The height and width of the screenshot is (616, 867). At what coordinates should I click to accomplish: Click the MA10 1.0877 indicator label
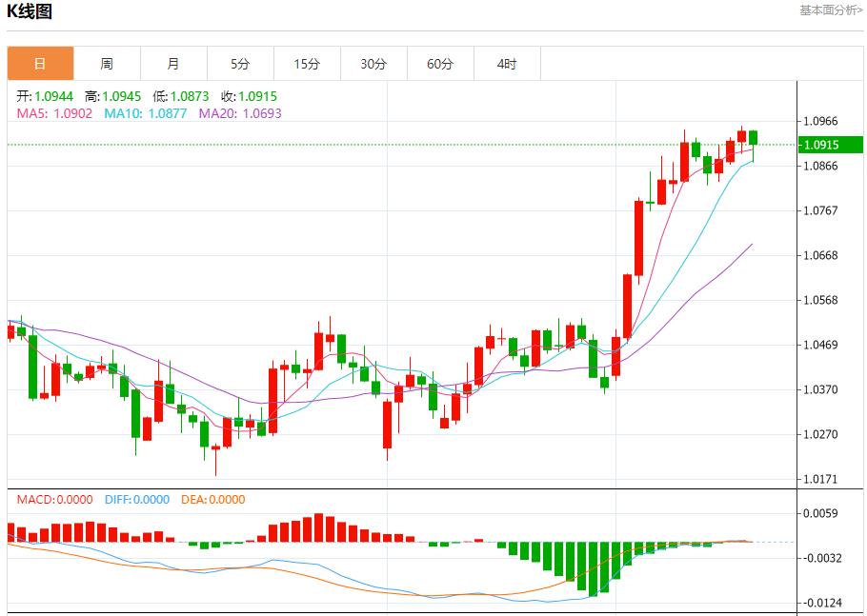click(x=146, y=113)
